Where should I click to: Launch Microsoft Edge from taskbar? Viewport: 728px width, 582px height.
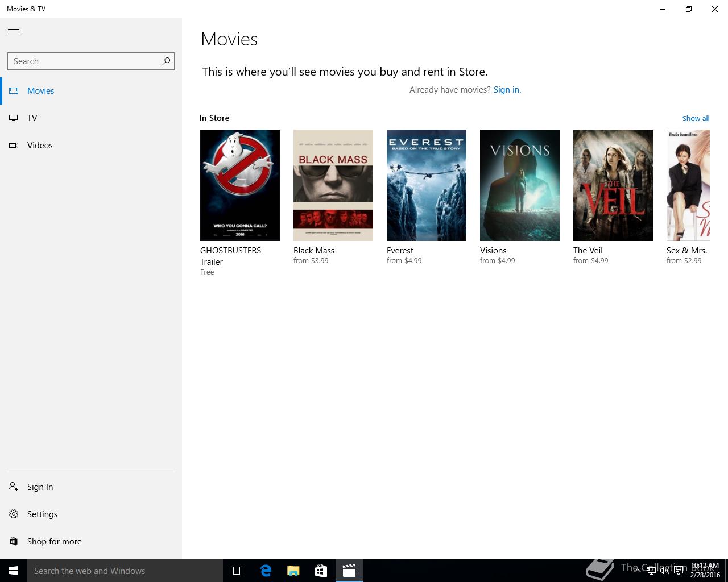[x=265, y=571]
